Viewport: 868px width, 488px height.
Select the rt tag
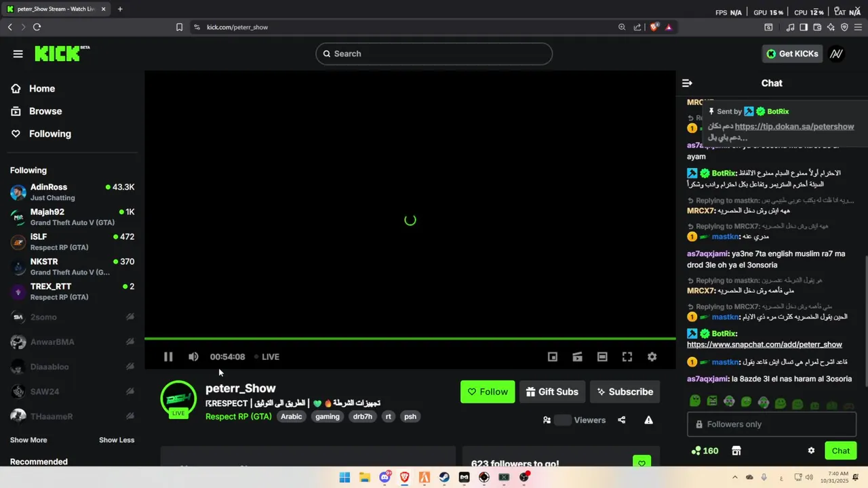click(389, 416)
